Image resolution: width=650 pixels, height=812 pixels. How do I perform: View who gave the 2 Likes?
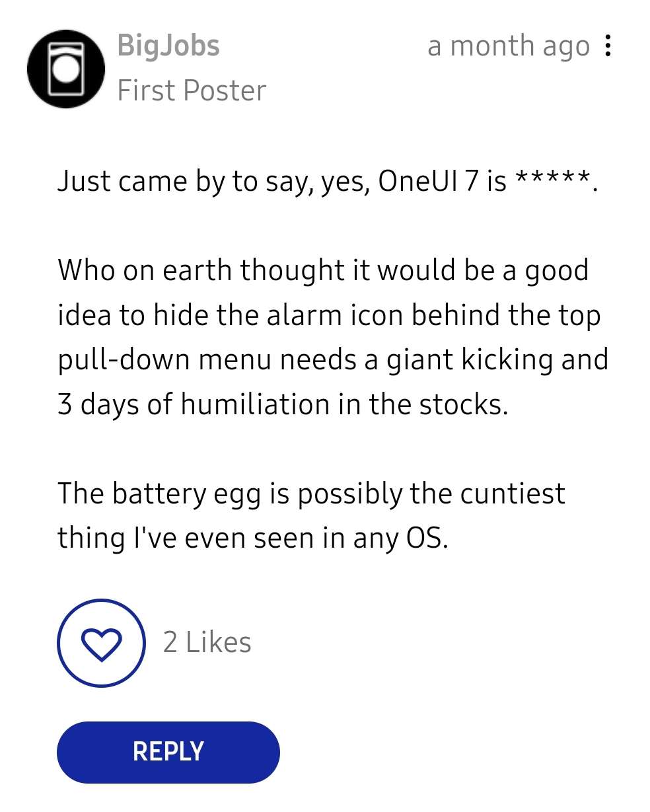coord(207,642)
